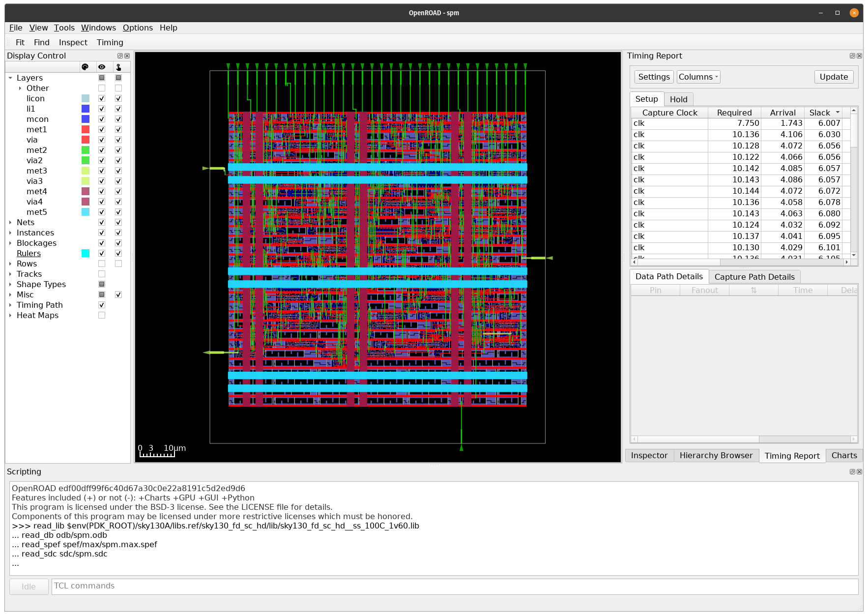Open the Tools menu
The image size is (868, 616).
coord(64,28)
